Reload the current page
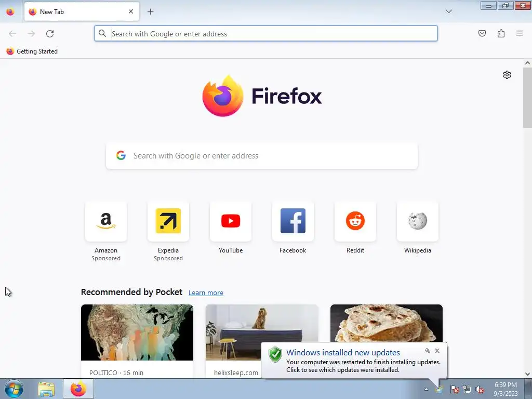 click(x=50, y=33)
